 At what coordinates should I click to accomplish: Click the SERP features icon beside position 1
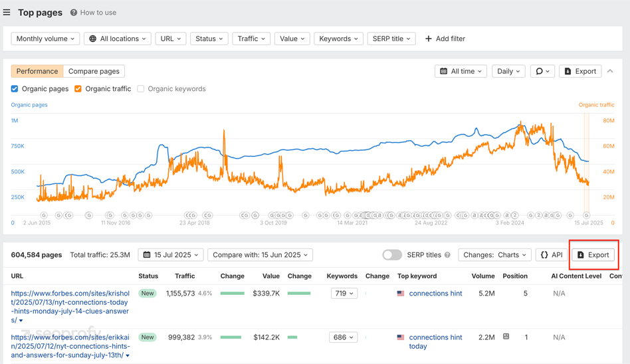click(506, 336)
